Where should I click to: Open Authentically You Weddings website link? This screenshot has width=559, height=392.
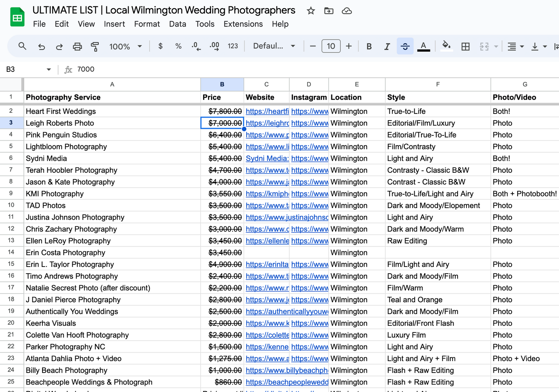[287, 312]
